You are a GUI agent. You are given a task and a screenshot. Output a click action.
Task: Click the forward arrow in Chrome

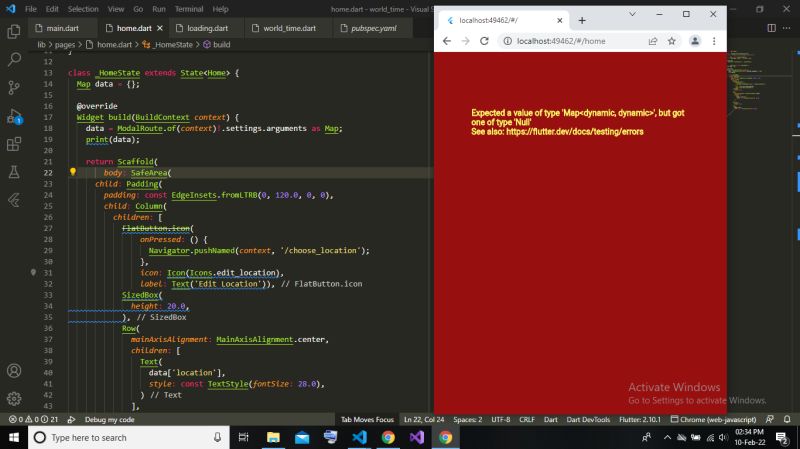pyautogui.click(x=465, y=41)
